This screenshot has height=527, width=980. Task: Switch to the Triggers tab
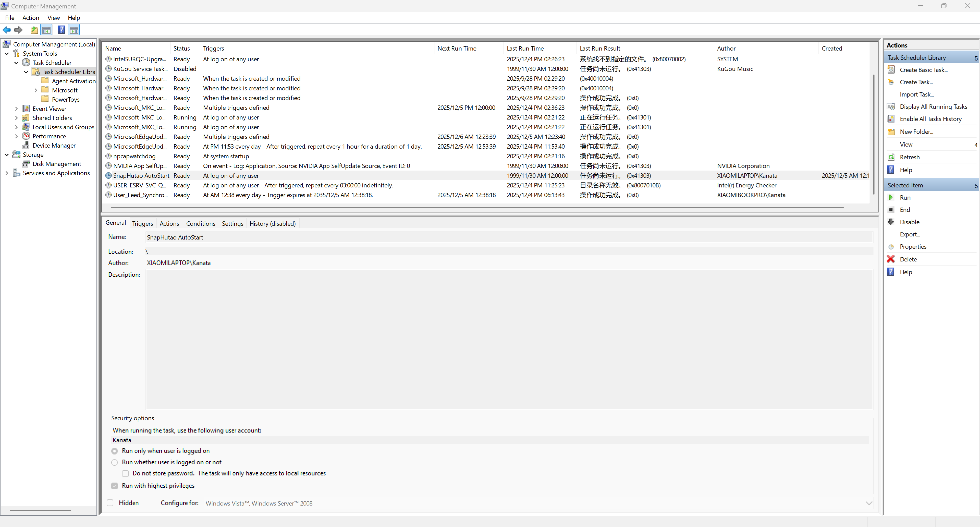[x=142, y=223]
